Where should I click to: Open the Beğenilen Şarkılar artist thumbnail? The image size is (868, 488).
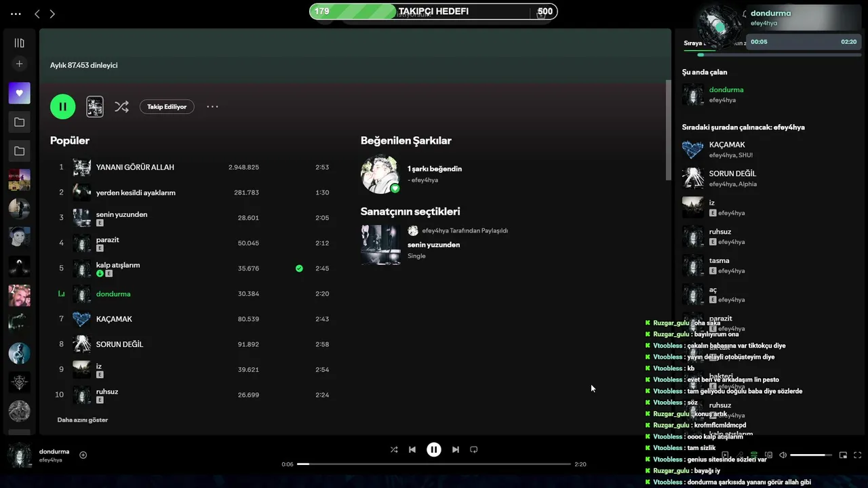[380, 174]
